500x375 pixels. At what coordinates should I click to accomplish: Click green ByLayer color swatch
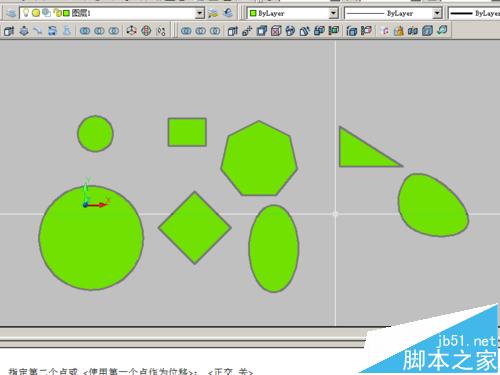click(x=253, y=13)
